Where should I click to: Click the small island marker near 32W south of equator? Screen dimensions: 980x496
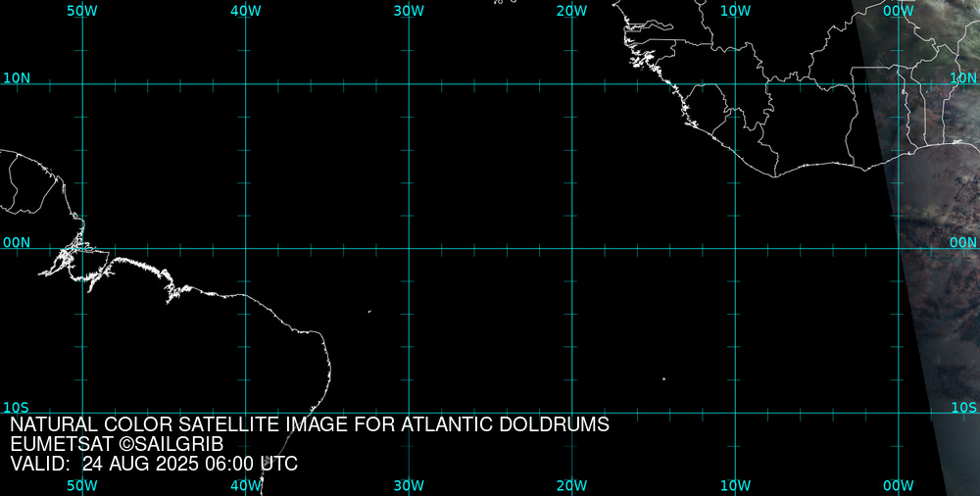(369, 312)
